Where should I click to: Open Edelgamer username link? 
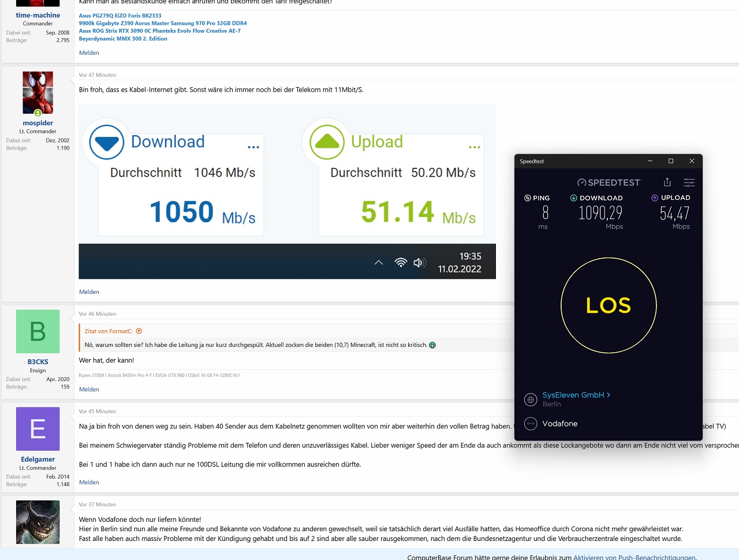coord(38,460)
